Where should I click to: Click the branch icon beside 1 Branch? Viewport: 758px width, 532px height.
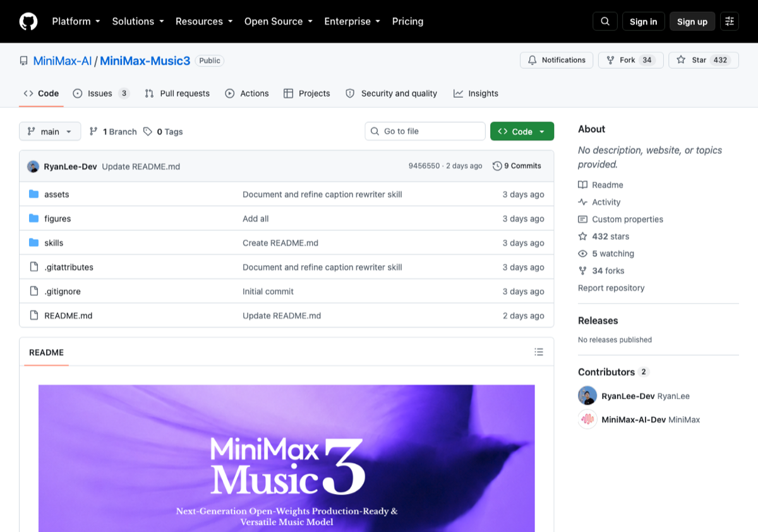[93, 132]
